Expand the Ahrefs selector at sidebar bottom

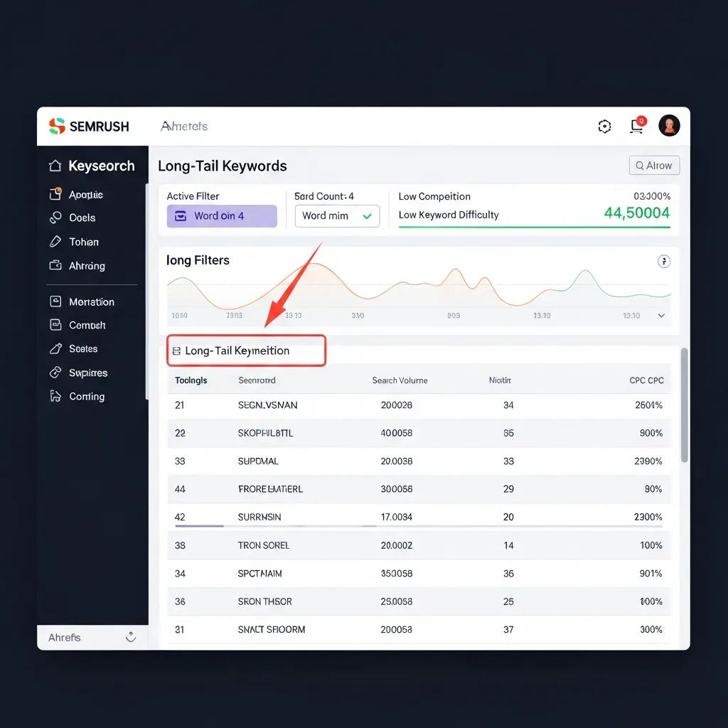point(130,637)
